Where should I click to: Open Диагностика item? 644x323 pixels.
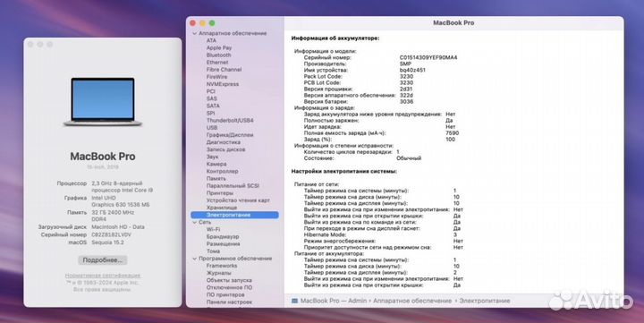[224, 142]
